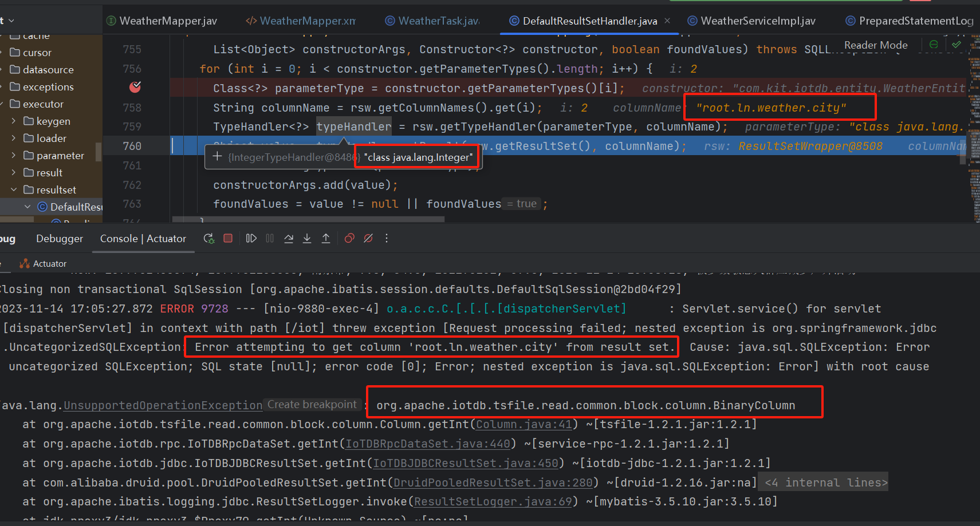Click the editor horizontal scrollbar
This screenshot has width=980, height=526.
(308, 219)
